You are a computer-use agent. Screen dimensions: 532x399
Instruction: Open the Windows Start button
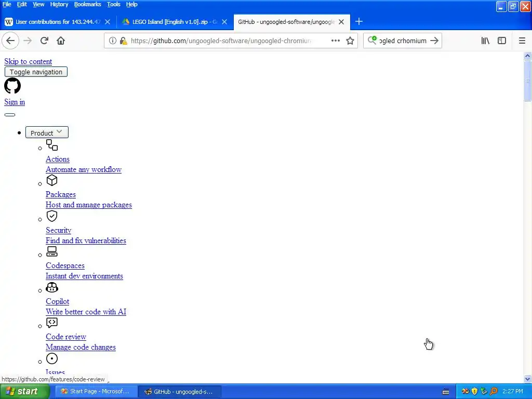[x=24, y=392]
